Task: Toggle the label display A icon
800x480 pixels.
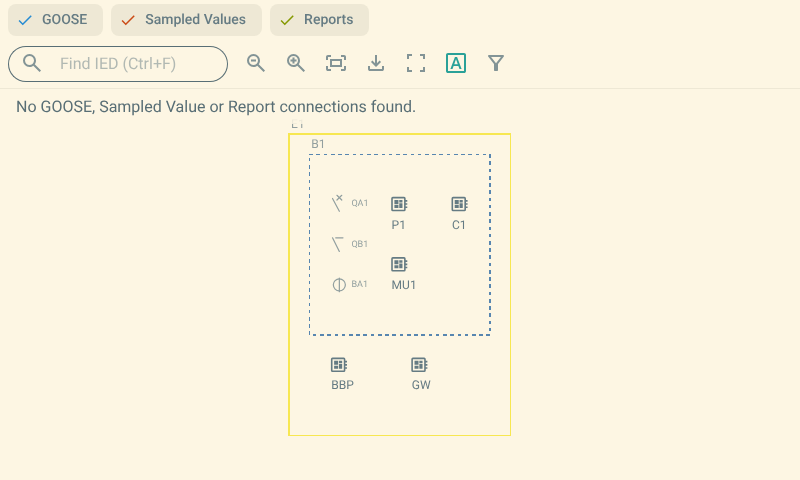Action: click(456, 63)
